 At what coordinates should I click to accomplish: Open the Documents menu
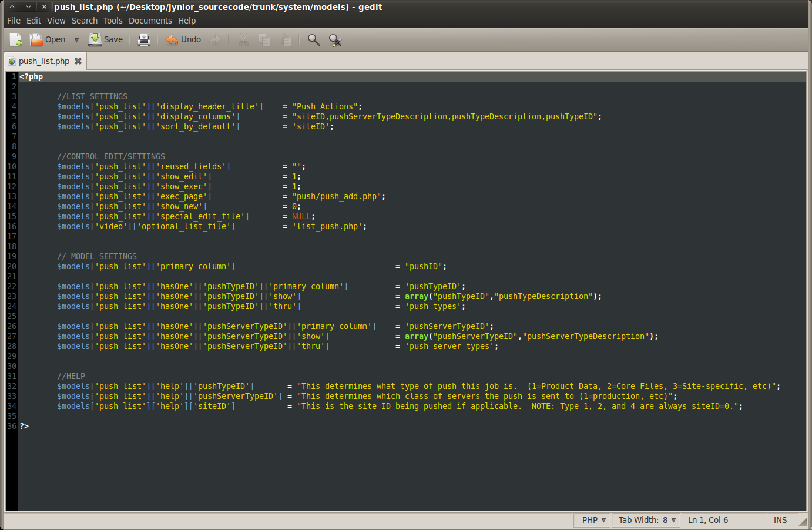pyautogui.click(x=150, y=21)
